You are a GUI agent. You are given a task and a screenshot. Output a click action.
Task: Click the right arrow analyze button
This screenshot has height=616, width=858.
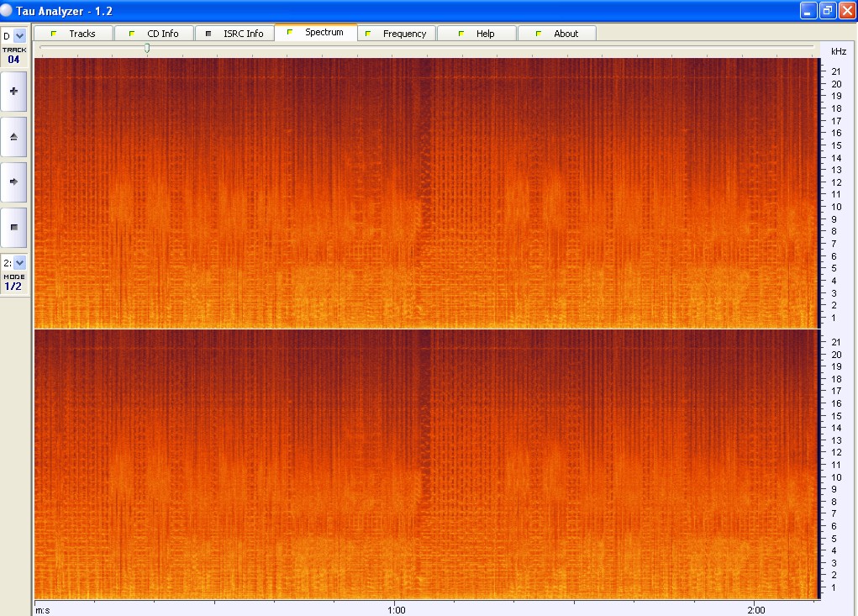[x=13, y=182]
